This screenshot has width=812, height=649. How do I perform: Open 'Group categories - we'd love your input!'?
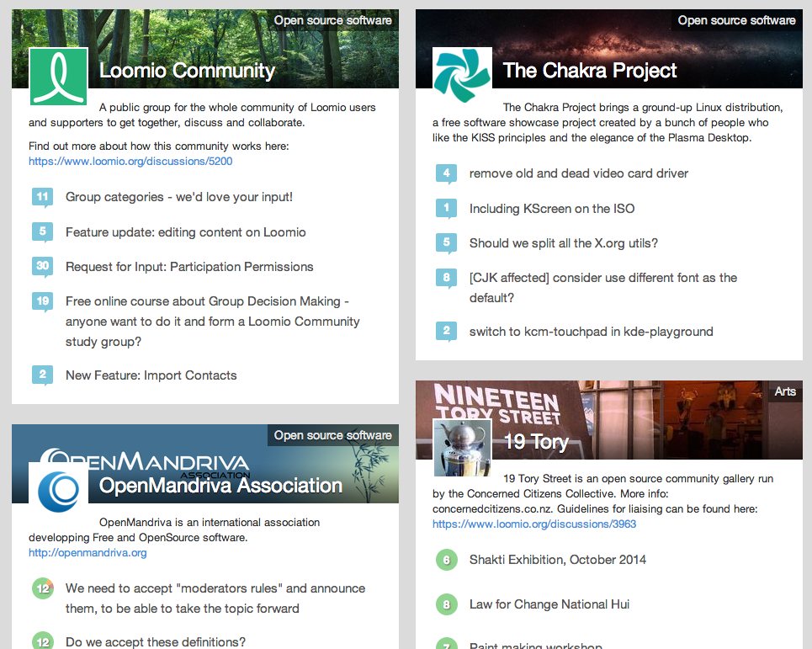(x=178, y=197)
